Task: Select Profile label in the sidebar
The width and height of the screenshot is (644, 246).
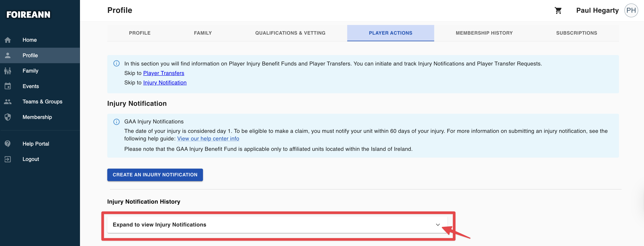Action: (30, 55)
